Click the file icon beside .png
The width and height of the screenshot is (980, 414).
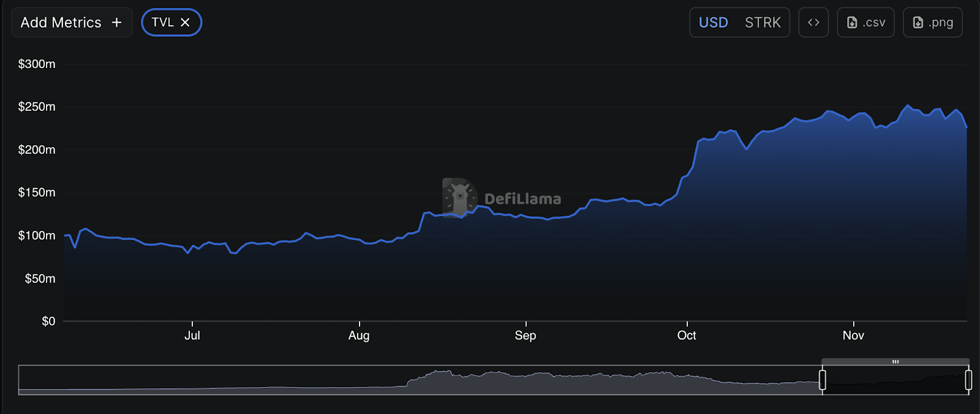pos(918,23)
